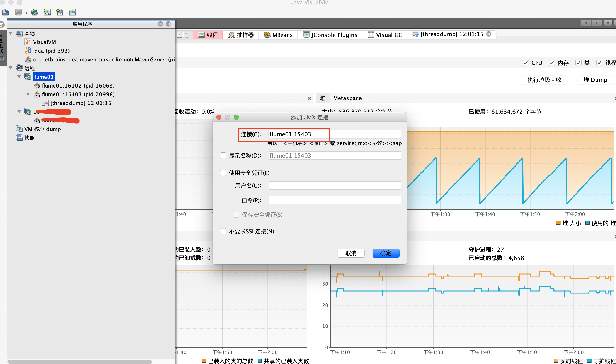Click 取消 in the JMX dialog
This screenshot has height=364, width=616.
click(351, 253)
